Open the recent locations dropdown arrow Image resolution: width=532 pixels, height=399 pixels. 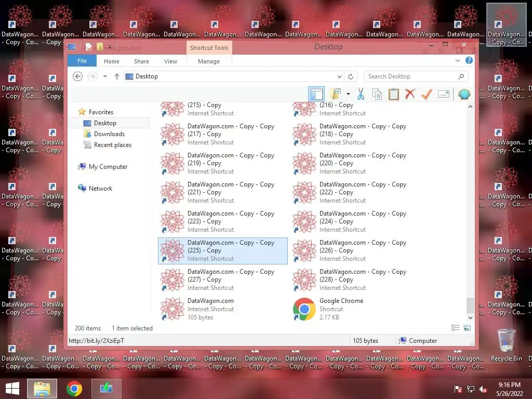[x=105, y=76]
